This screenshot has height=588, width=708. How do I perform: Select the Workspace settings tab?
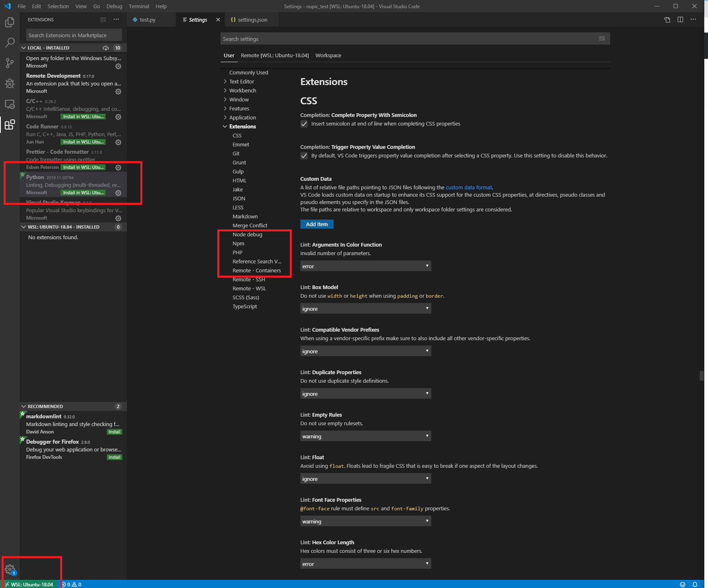pyautogui.click(x=328, y=56)
